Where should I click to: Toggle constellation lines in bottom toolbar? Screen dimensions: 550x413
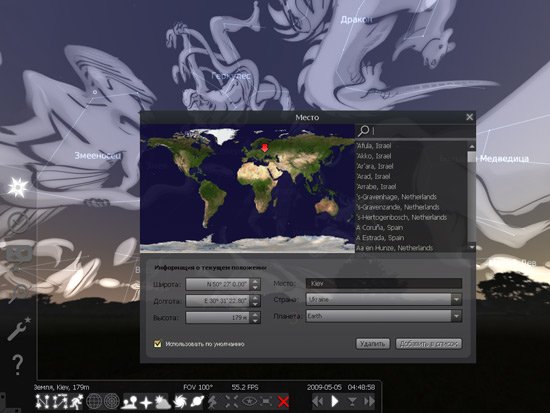tap(42, 401)
